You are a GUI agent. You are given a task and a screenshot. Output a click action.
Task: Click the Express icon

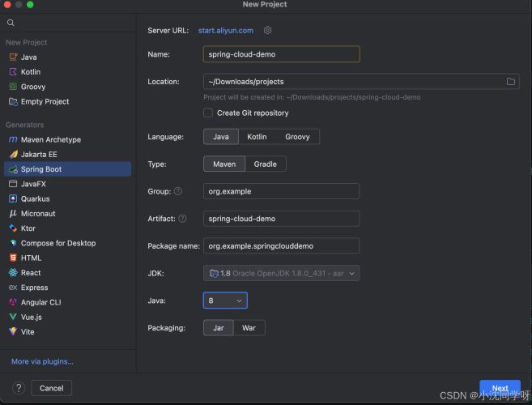click(x=13, y=288)
